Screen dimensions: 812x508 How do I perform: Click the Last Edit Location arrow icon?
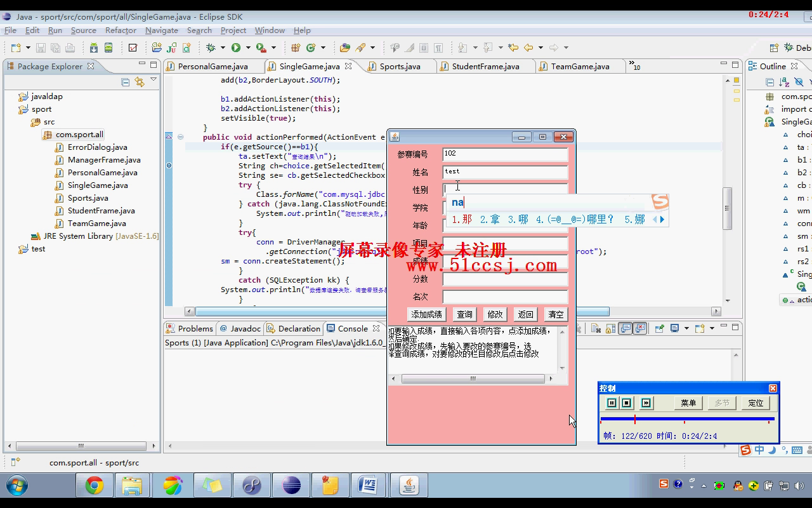point(513,48)
